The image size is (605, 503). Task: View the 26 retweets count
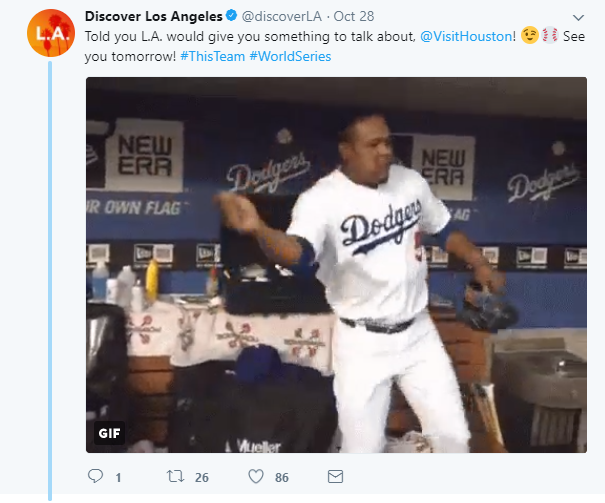click(202, 477)
